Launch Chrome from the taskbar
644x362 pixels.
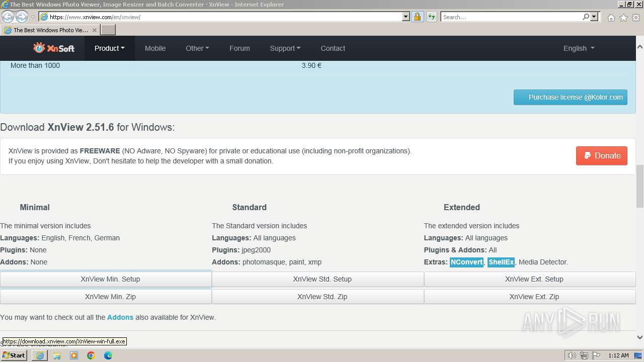coord(91,355)
